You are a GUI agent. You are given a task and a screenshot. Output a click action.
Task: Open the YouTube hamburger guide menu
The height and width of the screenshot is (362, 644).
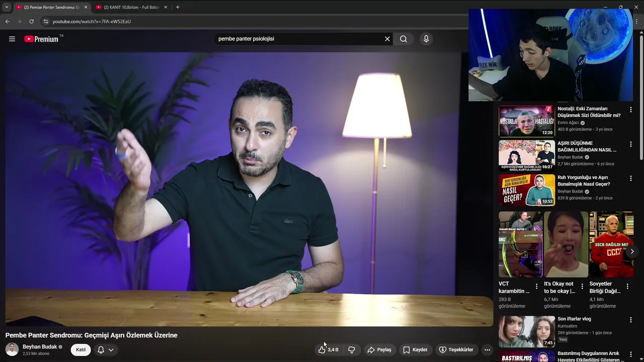pyautogui.click(x=12, y=39)
